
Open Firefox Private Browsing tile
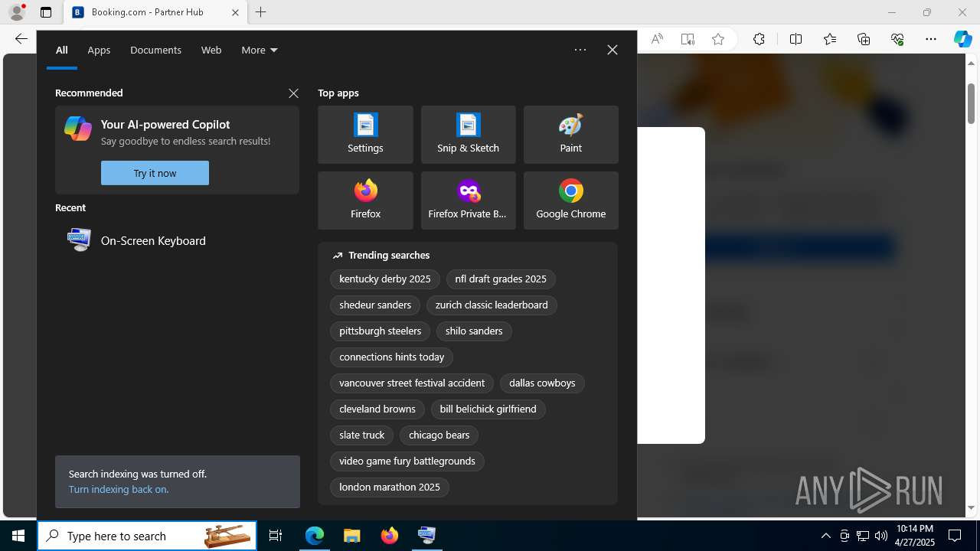[468, 201]
